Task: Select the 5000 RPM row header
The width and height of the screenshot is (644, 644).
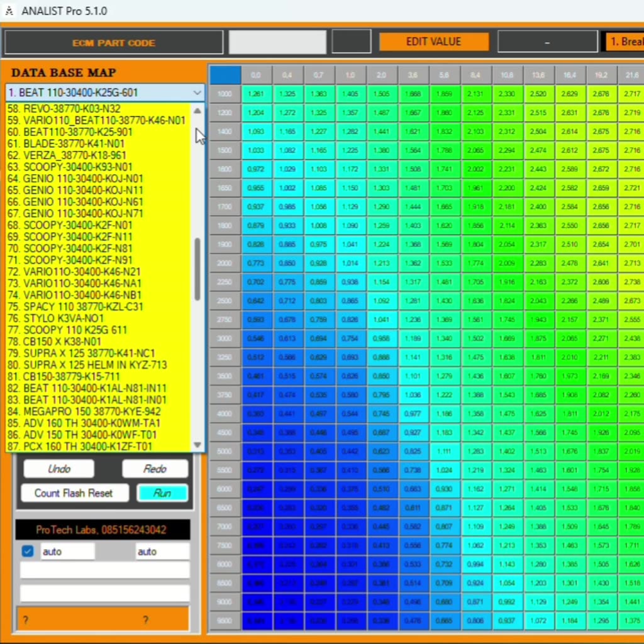Action: (225, 451)
